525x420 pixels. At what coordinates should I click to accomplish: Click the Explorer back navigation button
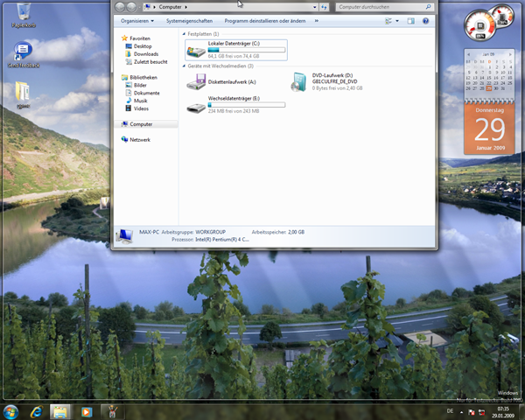click(x=120, y=7)
